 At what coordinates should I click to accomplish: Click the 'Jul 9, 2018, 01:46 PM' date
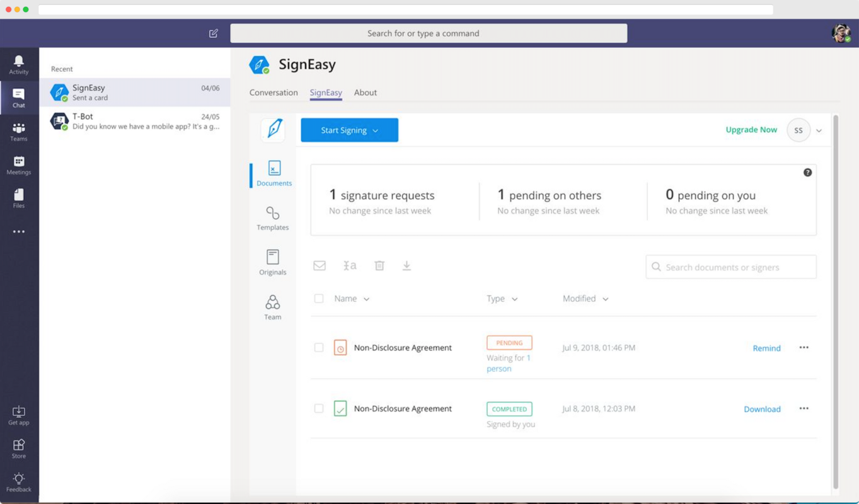tap(599, 348)
